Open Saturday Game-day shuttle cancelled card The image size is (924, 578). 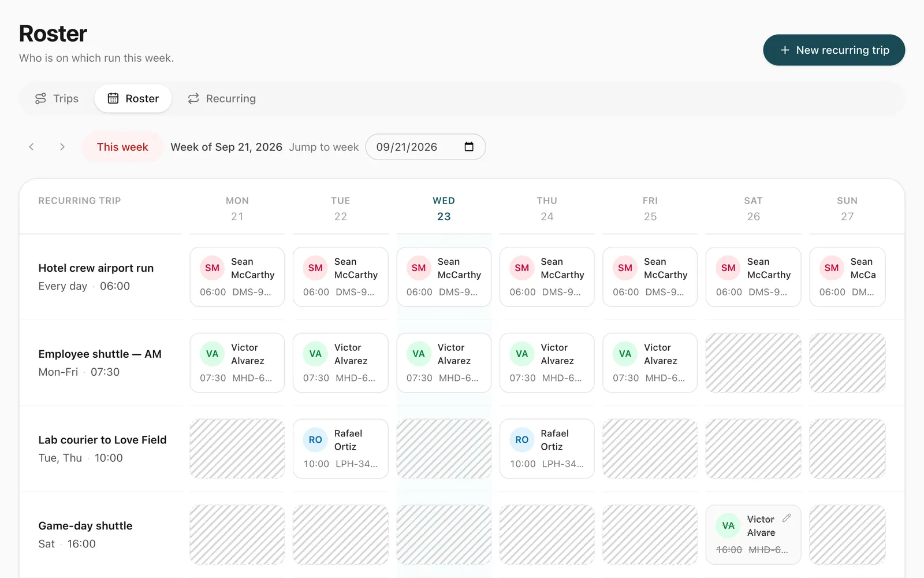tap(754, 535)
